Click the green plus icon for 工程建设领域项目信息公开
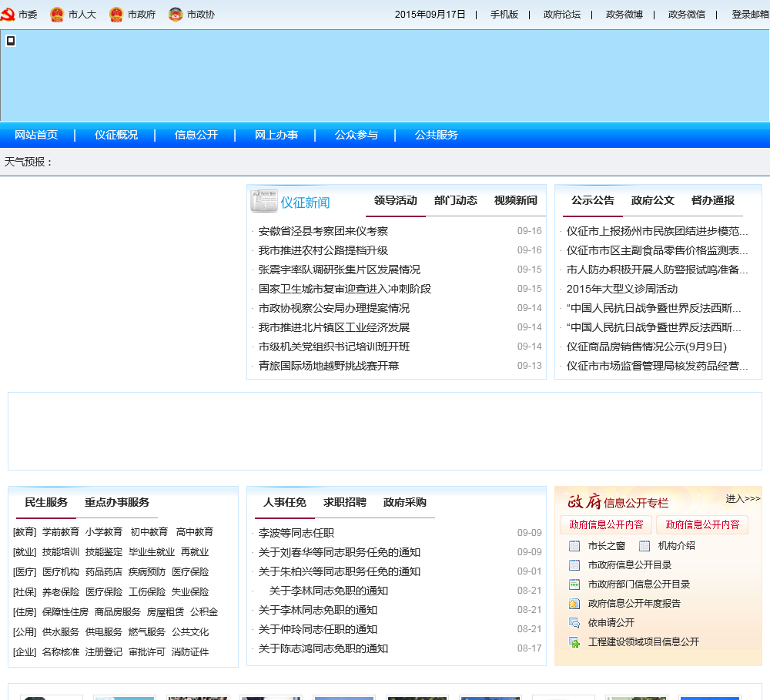Screen dimensions: 770x700 pyautogui.click(x=574, y=642)
